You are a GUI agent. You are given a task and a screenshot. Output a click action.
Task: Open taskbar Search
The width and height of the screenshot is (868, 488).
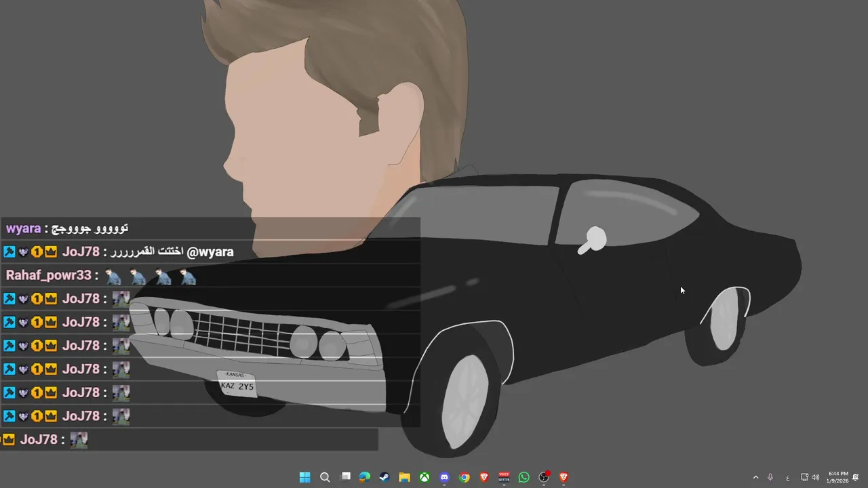pos(325,477)
